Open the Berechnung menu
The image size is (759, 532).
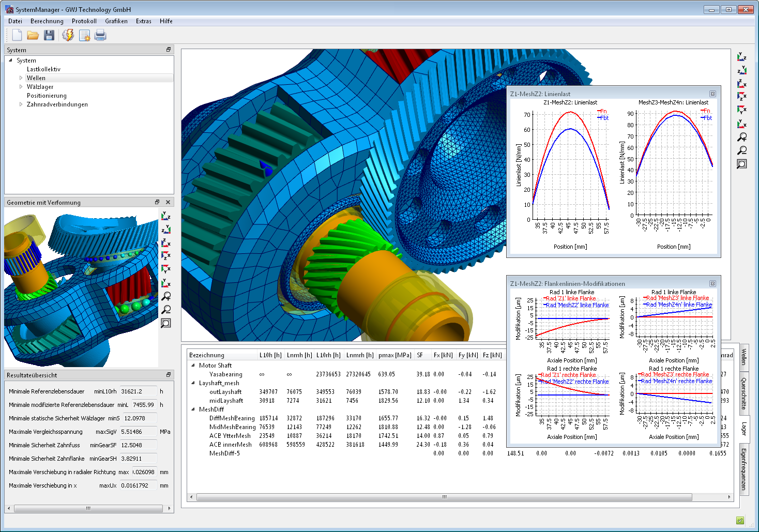pyautogui.click(x=47, y=21)
